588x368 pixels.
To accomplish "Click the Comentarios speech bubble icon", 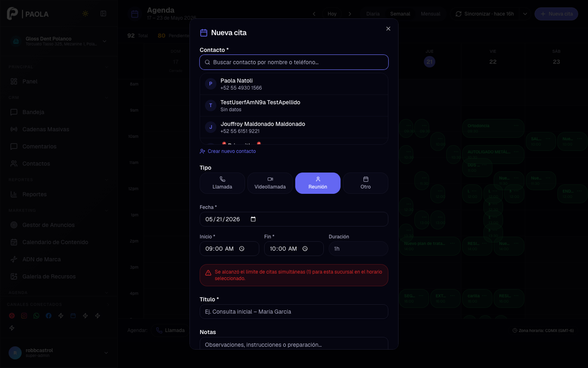I will point(14,146).
